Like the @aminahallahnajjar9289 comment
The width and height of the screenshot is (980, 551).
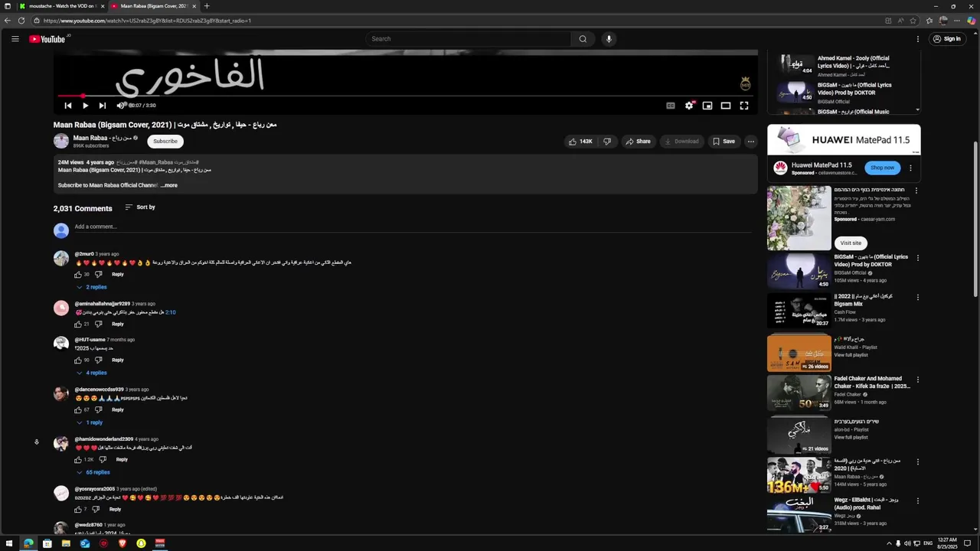(x=78, y=324)
